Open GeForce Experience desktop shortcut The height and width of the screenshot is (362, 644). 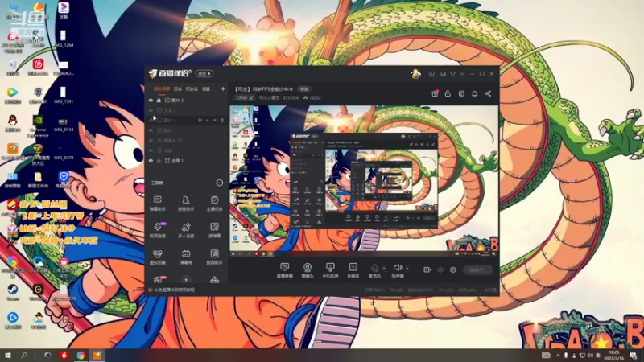tap(38, 125)
